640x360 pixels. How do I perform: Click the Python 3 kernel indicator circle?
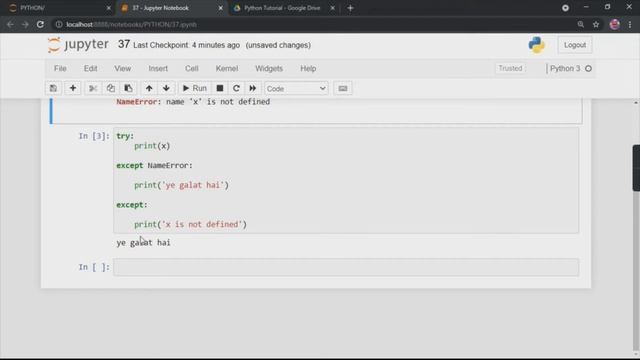tap(588, 69)
